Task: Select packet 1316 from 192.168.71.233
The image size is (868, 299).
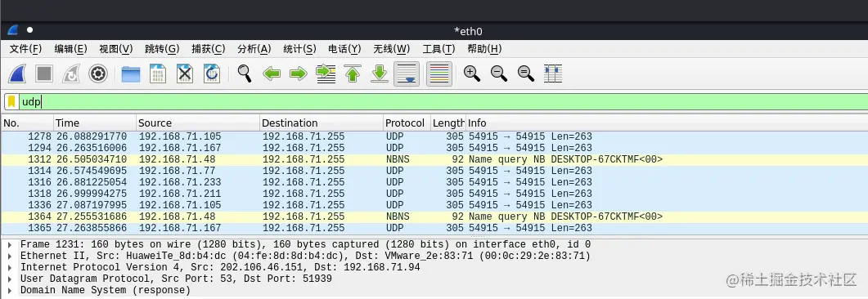Action: click(434, 182)
